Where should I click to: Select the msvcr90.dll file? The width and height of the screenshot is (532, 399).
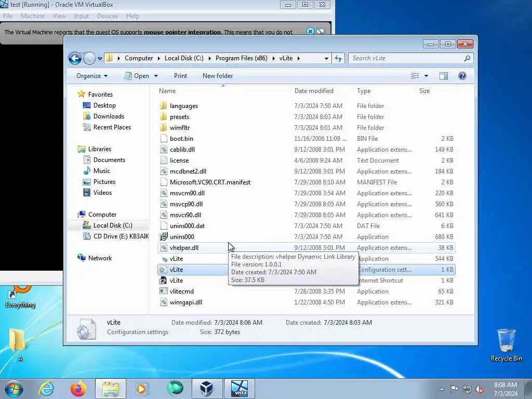tap(185, 215)
